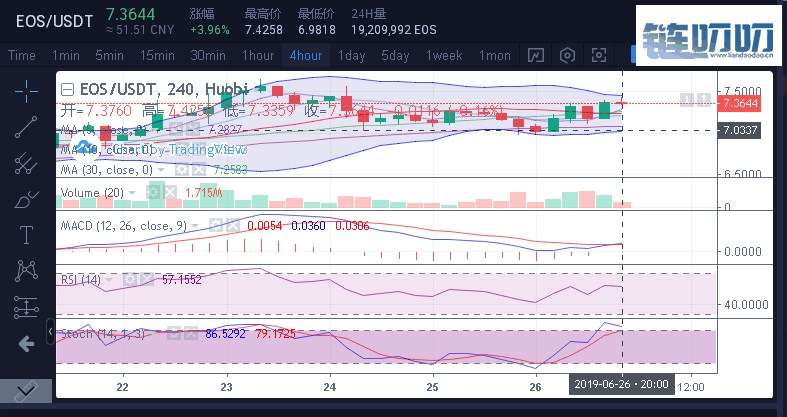Collapse the left drawing toolbar handle
Screen dimensions: 787x417
52,332
